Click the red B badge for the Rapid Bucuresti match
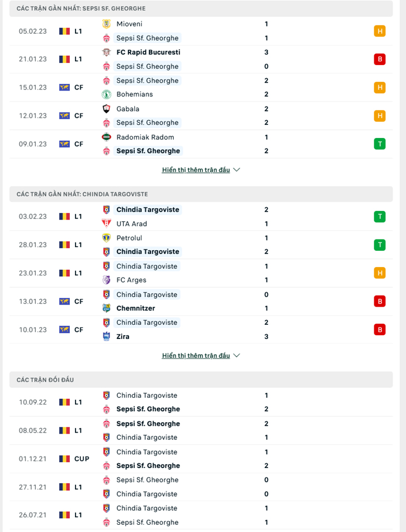406x532 pixels. tap(379, 59)
